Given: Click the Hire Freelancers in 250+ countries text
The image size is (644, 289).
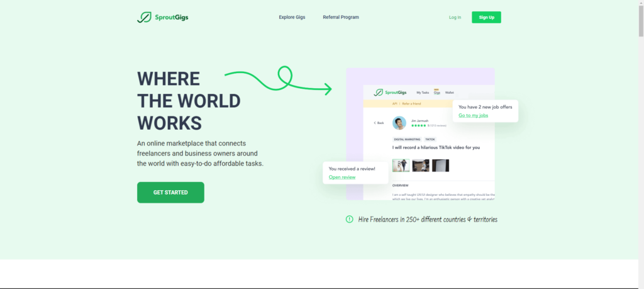Looking at the screenshot, I should 428,220.
